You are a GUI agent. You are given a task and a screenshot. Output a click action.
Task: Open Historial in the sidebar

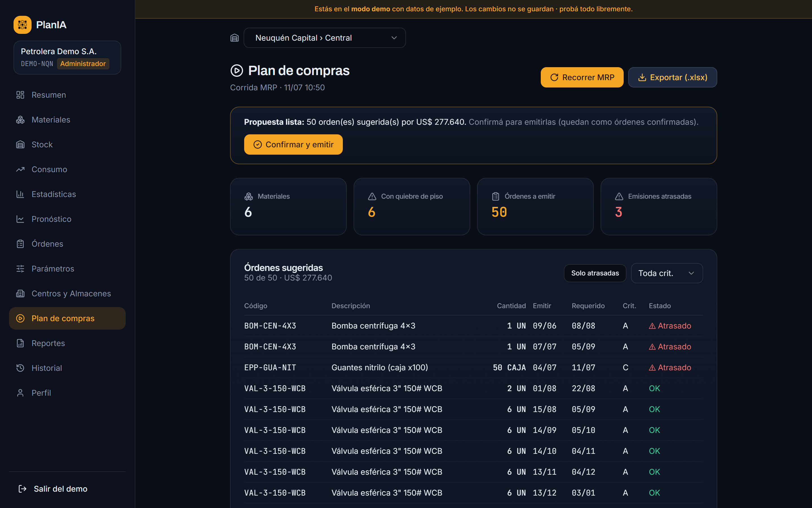(x=67, y=368)
